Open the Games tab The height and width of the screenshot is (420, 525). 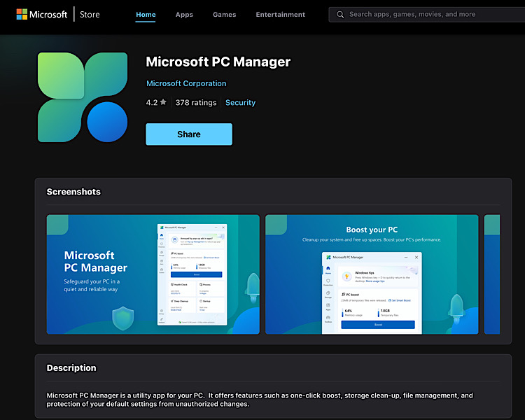(x=224, y=15)
